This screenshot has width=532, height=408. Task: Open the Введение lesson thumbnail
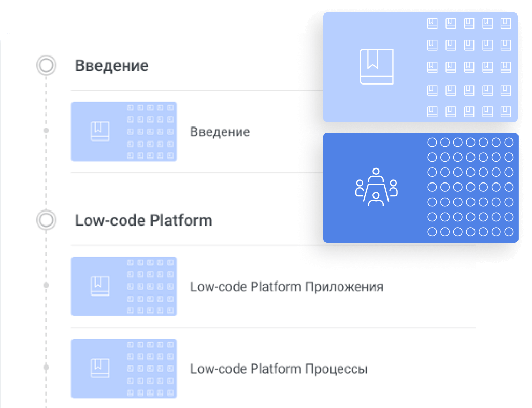click(124, 132)
